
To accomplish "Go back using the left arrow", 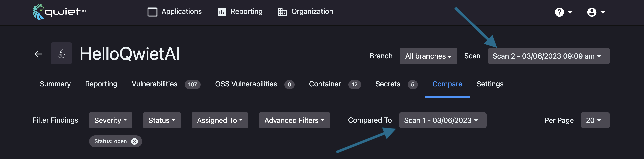I will pos(38,54).
